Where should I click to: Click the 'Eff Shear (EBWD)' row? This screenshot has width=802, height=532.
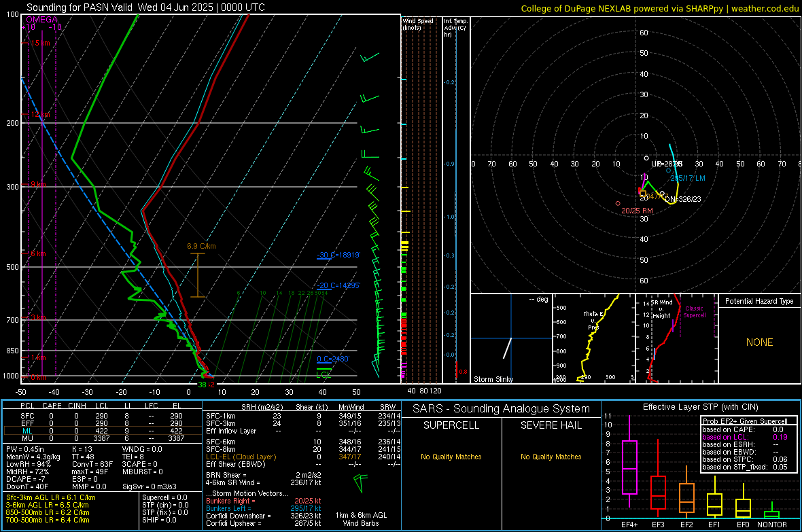pyautogui.click(x=303, y=464)
